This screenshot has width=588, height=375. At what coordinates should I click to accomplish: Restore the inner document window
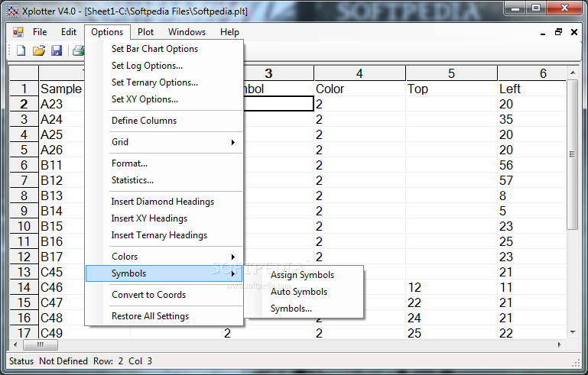pos(558,32)
